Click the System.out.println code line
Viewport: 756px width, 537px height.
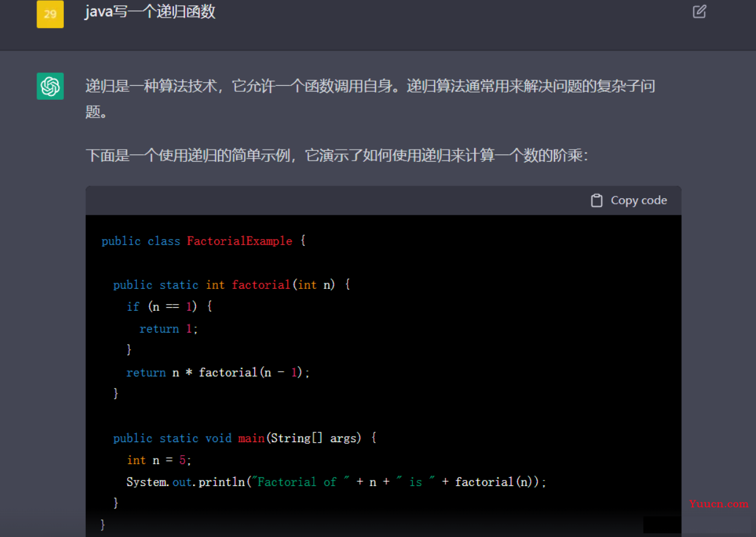coord(337,482)
